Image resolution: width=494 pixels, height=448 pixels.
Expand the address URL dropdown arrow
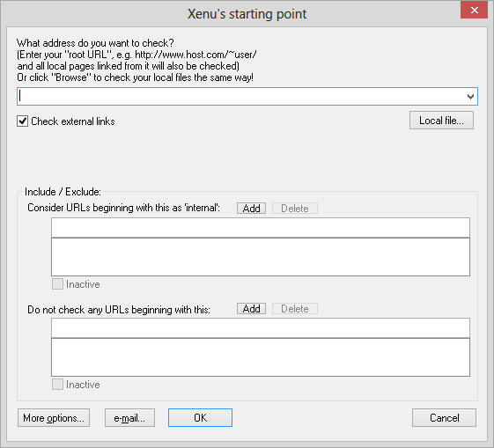tap(470, 97)
